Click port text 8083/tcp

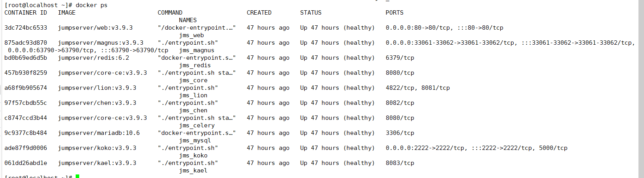pyautogui.click(x=400, y=163)
